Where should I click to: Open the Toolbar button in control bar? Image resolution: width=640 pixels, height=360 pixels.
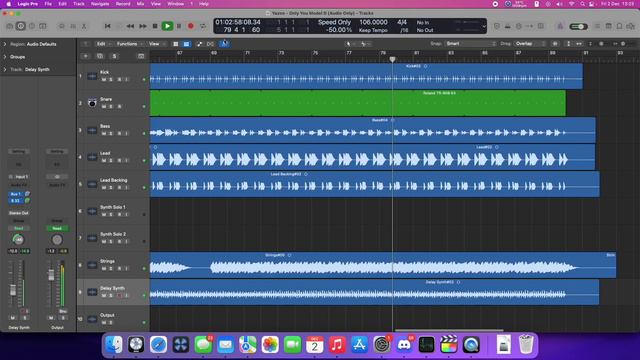42,26
